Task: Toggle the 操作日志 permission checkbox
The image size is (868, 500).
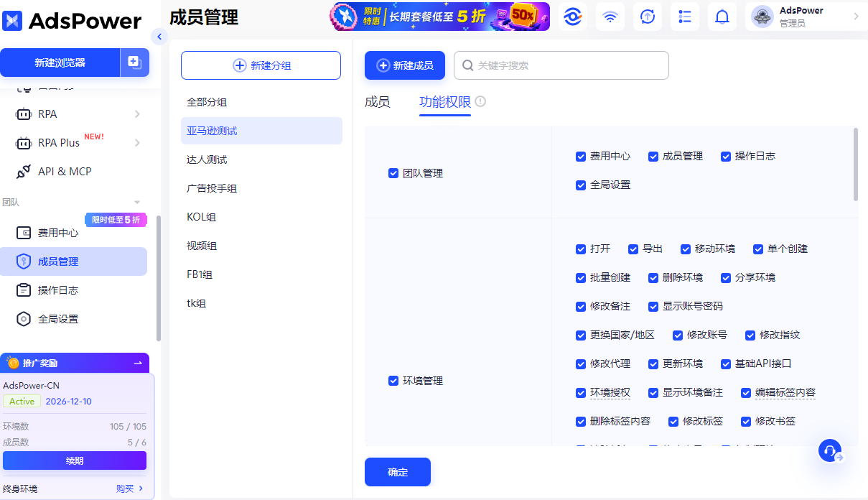Action: 726,156
